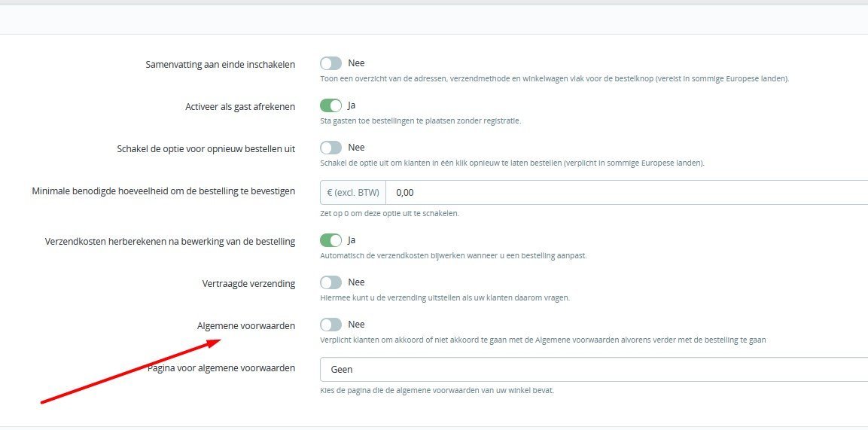
Task: Enable the Samenvatting aan einde inschakelen switch
Action: tap(330, 64)
